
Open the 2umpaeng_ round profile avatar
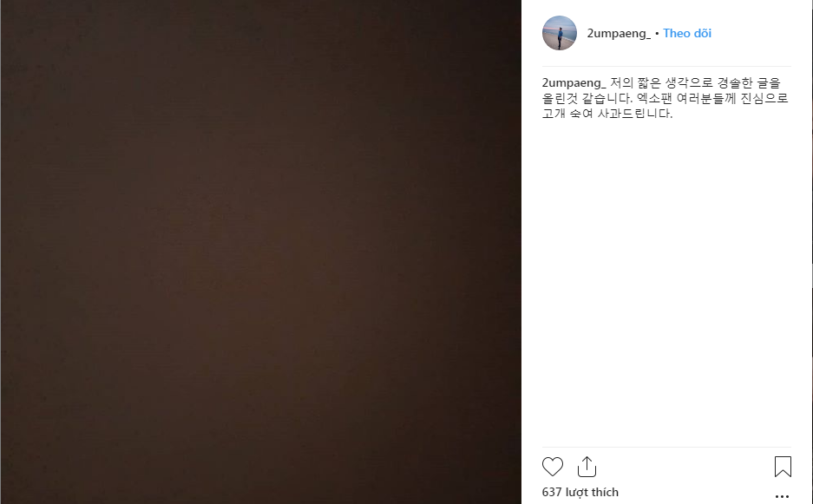click(560, 33)
